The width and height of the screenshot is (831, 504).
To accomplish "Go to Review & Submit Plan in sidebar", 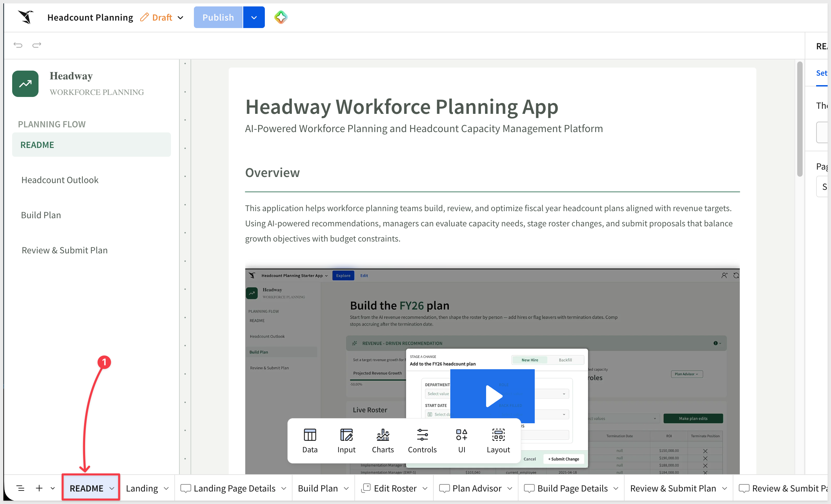I will point(65,250).
